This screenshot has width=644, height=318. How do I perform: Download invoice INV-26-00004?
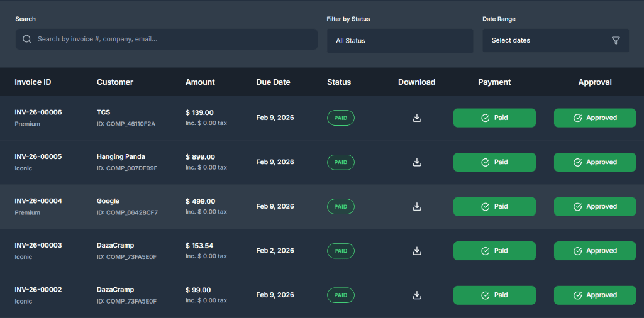pyautogui.click(x=417, y=206)
